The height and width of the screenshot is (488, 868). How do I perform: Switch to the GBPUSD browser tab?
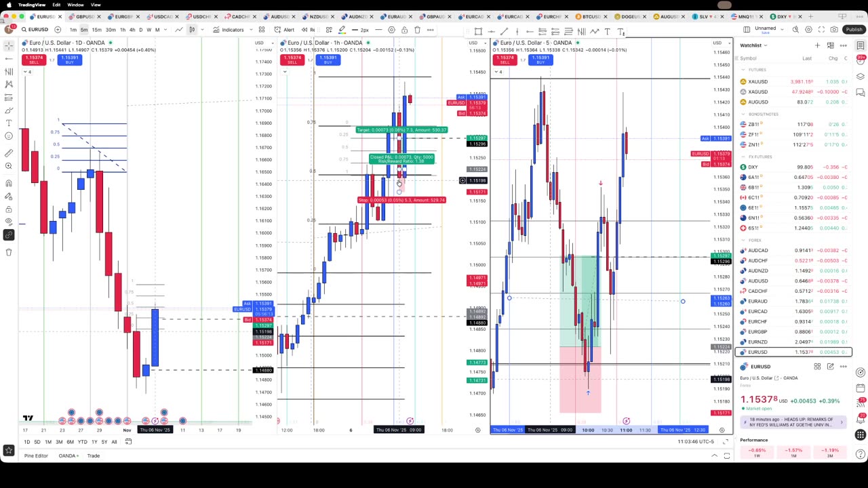pyautogui.click(x=86, y=16)
